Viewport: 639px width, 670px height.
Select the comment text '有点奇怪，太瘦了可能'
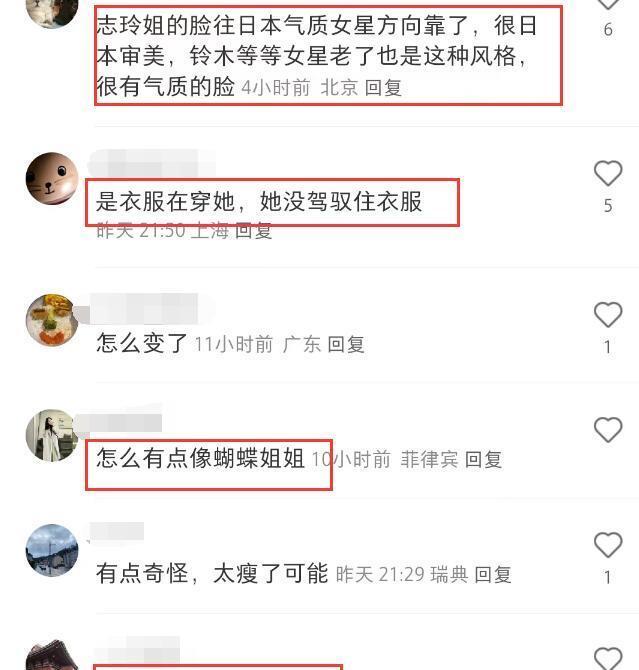tap(212, 573)
